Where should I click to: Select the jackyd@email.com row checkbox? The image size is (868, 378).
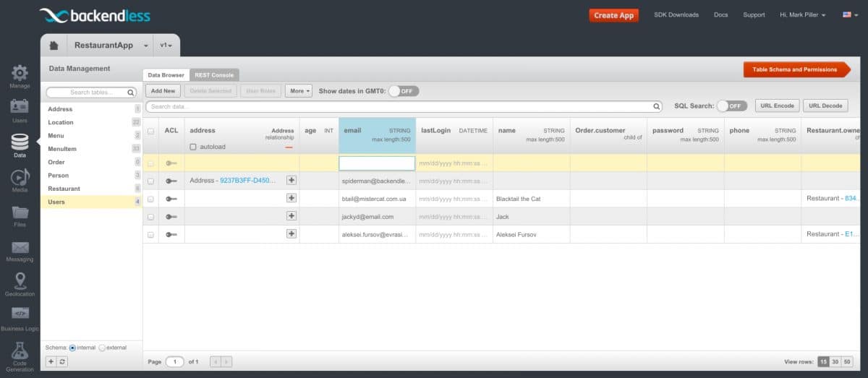pyautogui.click(x=150, y=216)
